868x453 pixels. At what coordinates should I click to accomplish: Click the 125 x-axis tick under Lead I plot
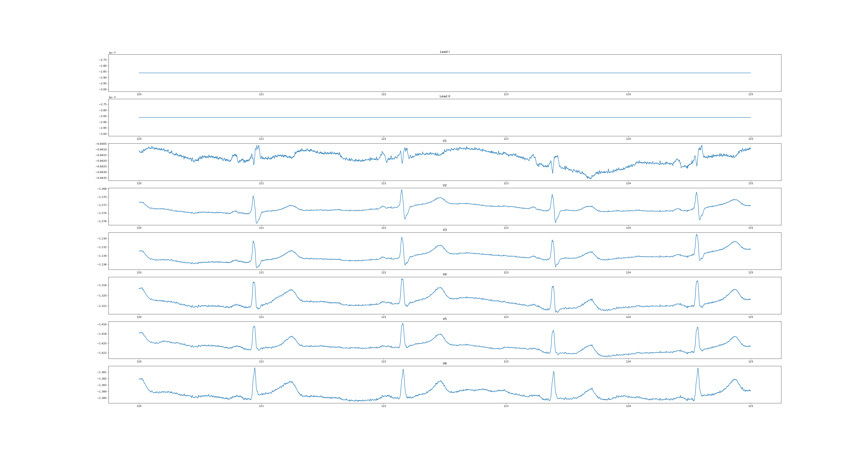750,94
